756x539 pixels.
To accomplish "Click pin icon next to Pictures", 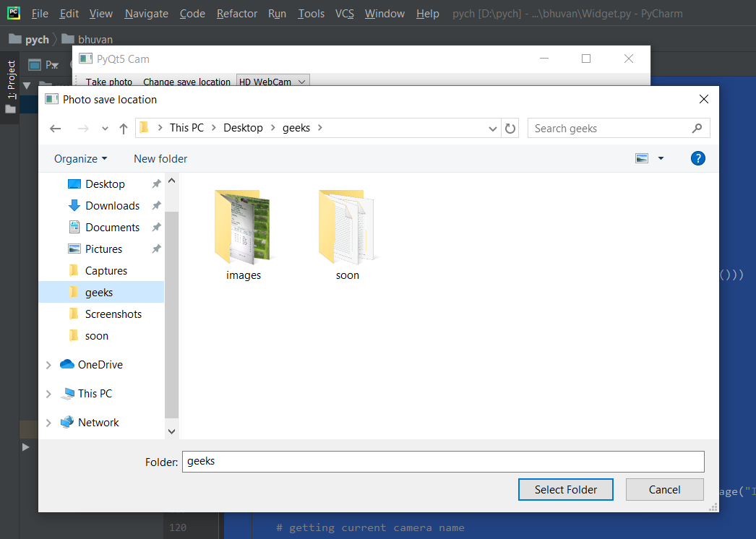I will point(156,249).
